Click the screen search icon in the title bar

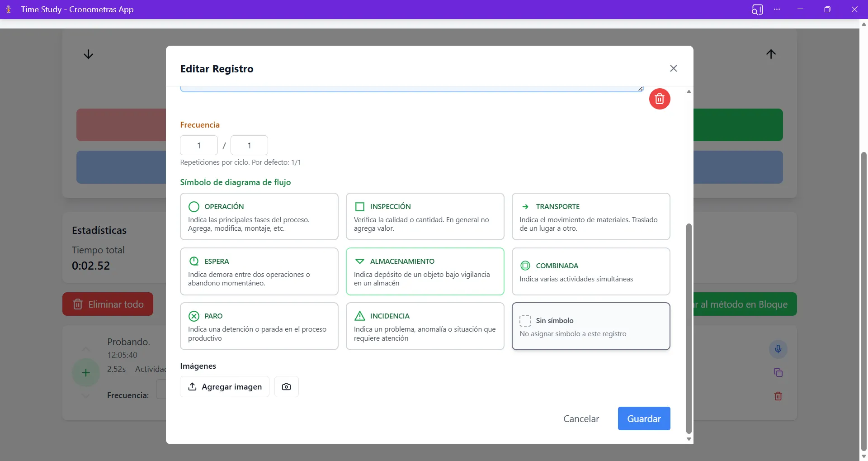click(x=757, y=9)
